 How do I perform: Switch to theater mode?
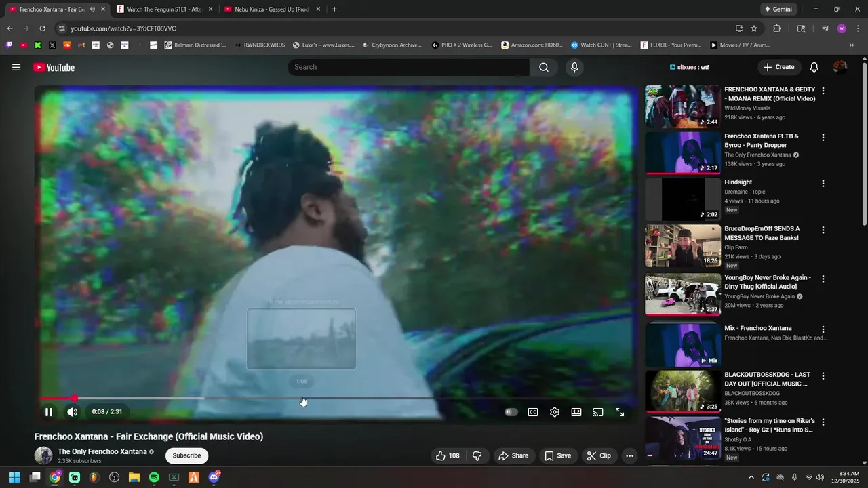(576, 412)
